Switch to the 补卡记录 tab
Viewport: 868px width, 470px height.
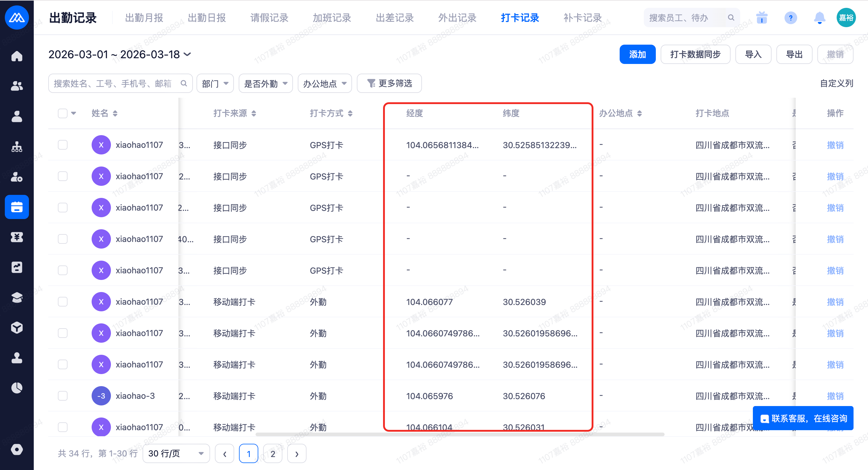[x=582, y=18]
